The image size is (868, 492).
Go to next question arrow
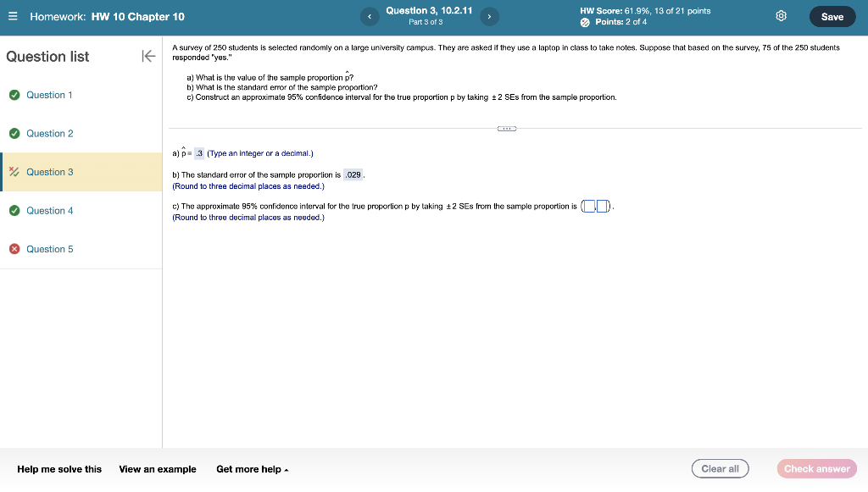489,17
